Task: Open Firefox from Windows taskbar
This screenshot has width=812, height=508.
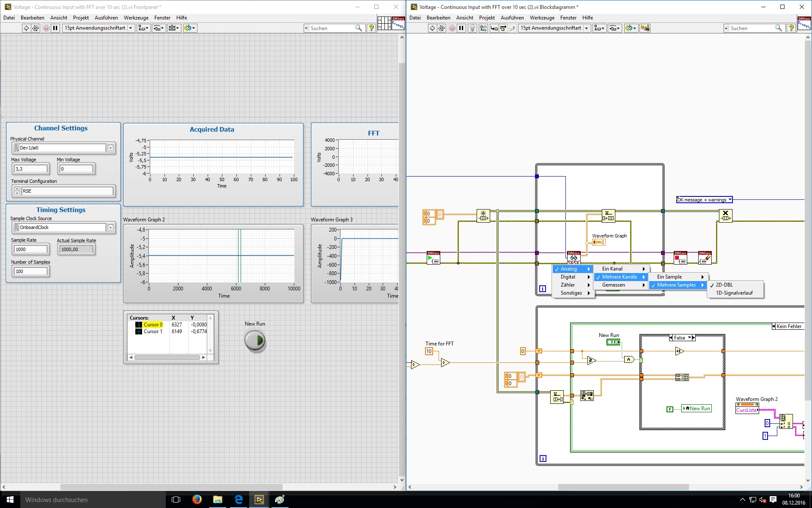Action: tap(197, 500)
